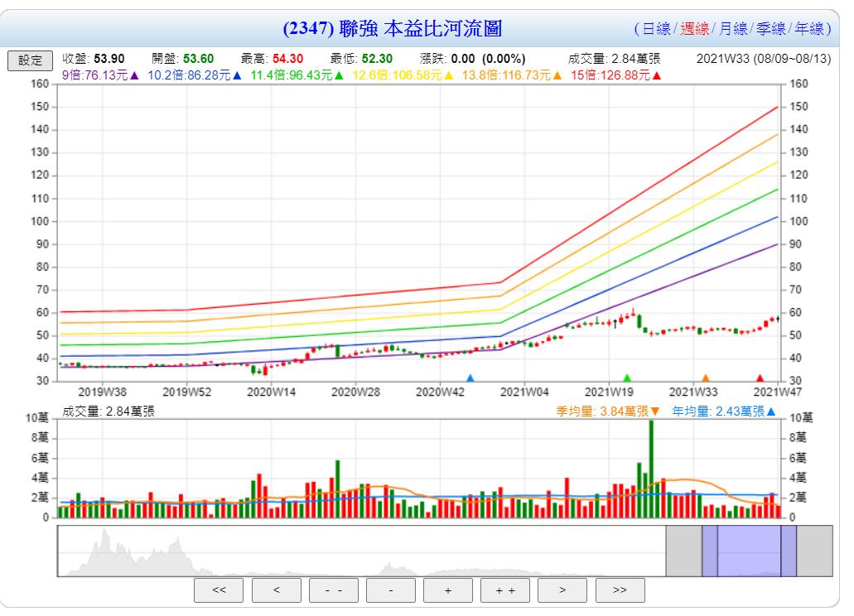
Task: Jump to earliest data with << button
Action: click(219, 590)
